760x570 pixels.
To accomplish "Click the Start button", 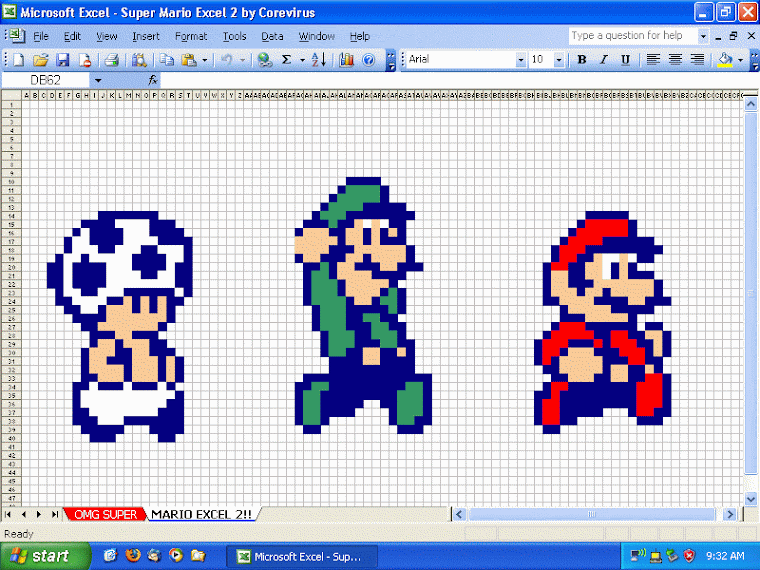I will pos(45,556).
